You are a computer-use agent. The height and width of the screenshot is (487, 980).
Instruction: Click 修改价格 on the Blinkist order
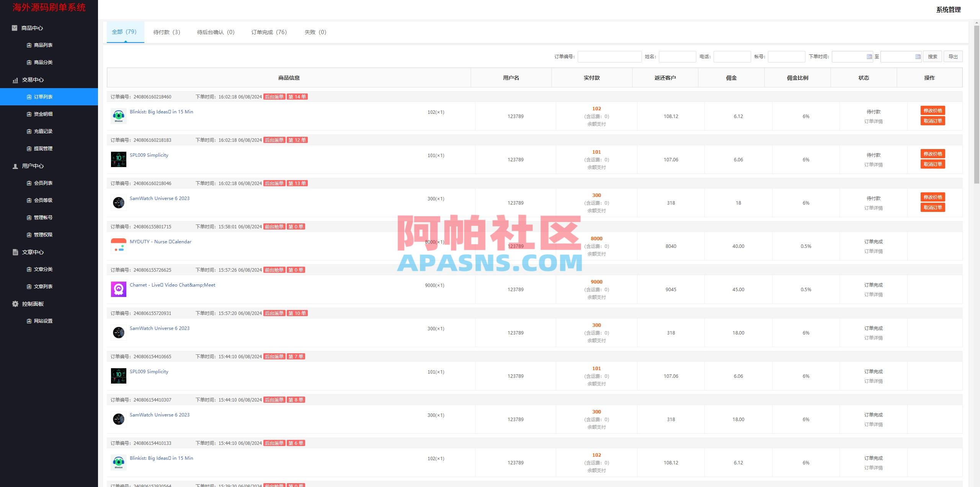(933, 110)
